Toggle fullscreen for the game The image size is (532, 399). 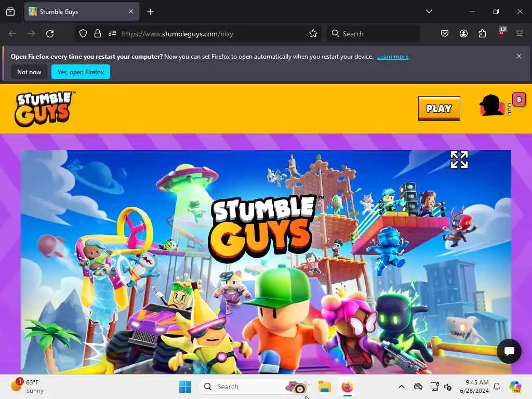pos(459,159)
